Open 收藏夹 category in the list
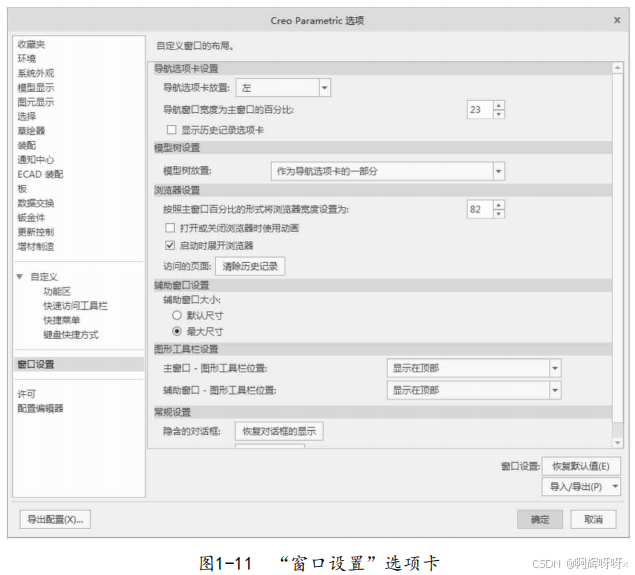 click(x=31, y=44)
